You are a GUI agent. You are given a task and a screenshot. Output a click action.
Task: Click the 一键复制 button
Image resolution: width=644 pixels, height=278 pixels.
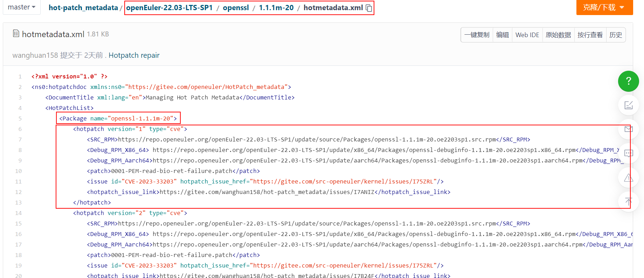coord(477,35)
